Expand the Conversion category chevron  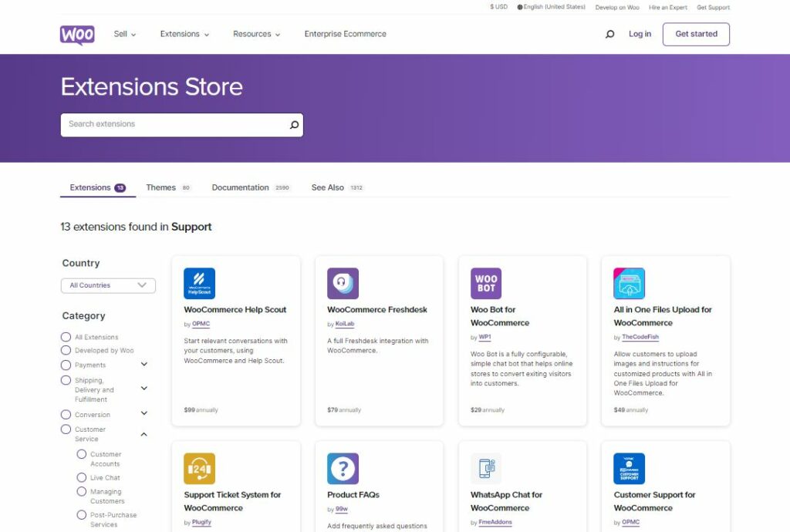[x=144, y=413]
